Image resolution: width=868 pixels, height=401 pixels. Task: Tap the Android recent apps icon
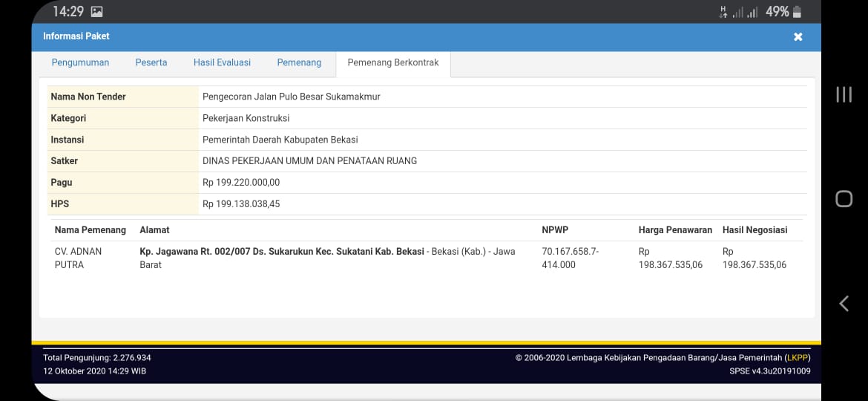(844, 94)
